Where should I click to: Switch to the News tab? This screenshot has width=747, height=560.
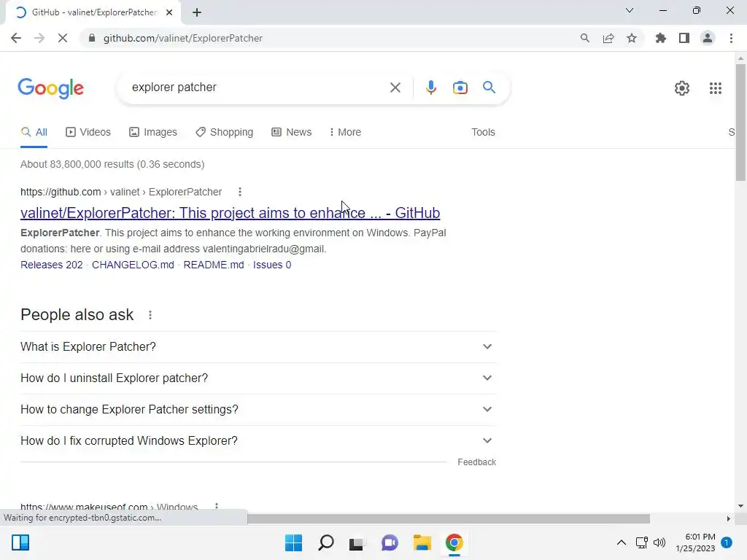292,133
